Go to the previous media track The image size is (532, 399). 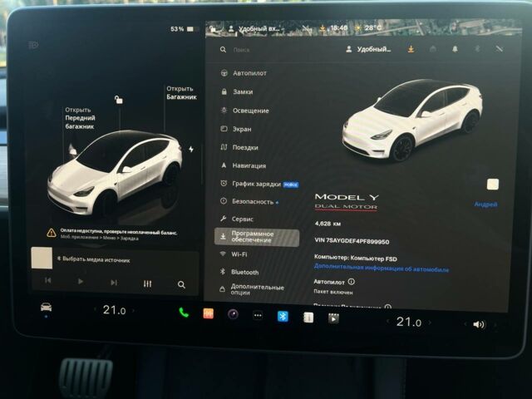(48, 281)
